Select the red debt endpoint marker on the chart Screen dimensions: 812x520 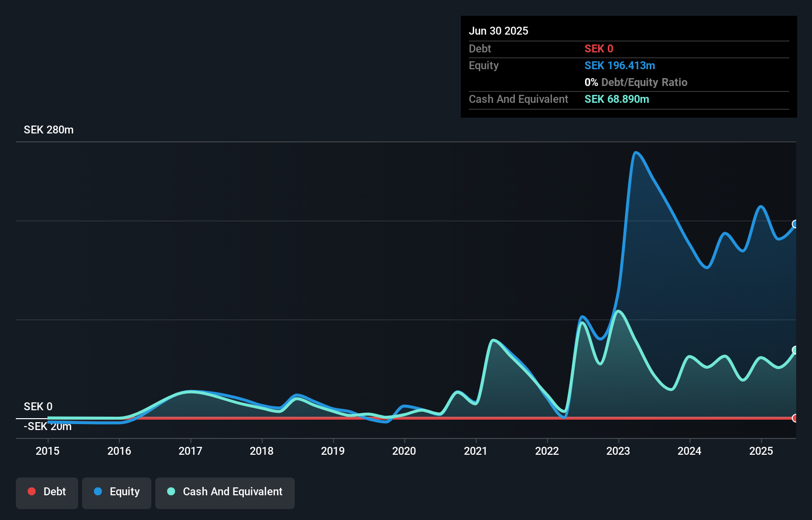click(x=795, y=418)
